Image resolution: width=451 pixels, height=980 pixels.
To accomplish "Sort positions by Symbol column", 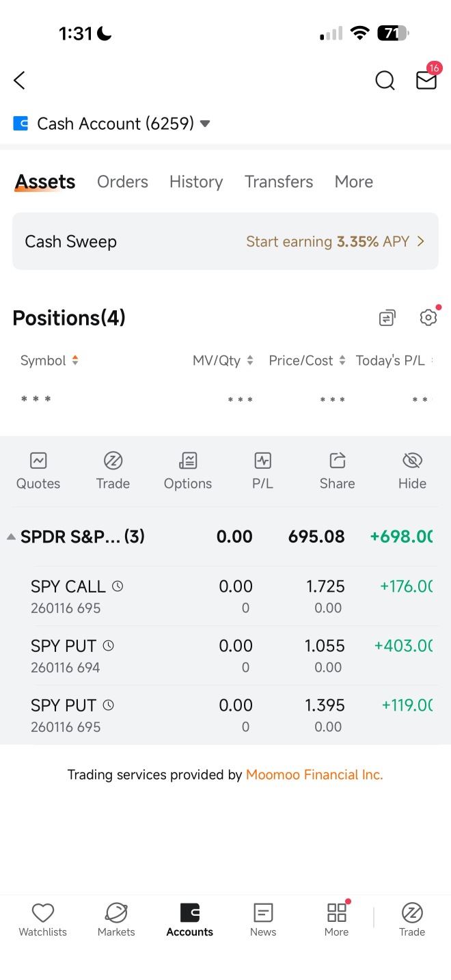I will [x=50, y=360].
